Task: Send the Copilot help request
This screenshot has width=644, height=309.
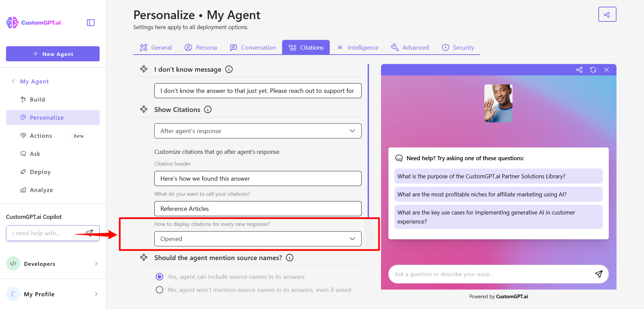Action: [x=89, y=233]
